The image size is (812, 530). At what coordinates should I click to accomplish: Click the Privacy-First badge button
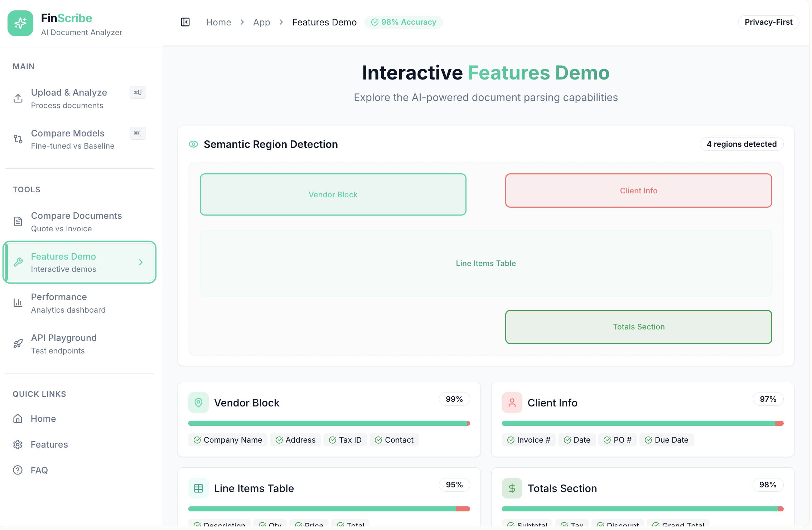(768, 22)
